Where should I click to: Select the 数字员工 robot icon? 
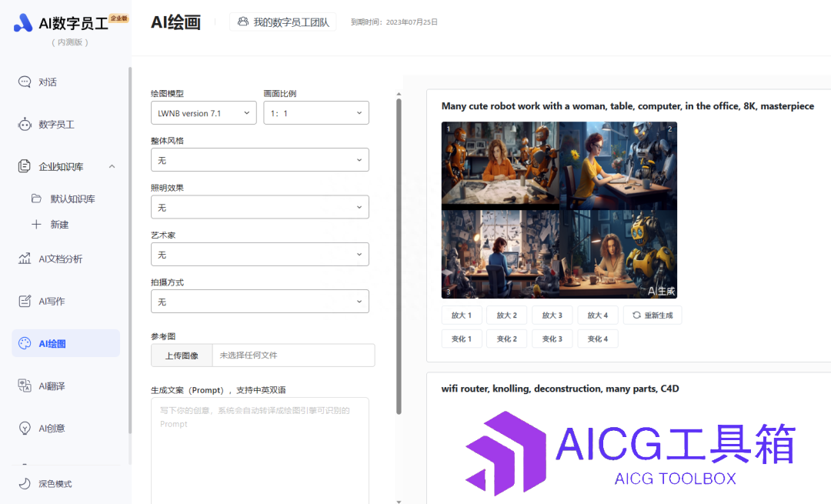coord(25,124)
